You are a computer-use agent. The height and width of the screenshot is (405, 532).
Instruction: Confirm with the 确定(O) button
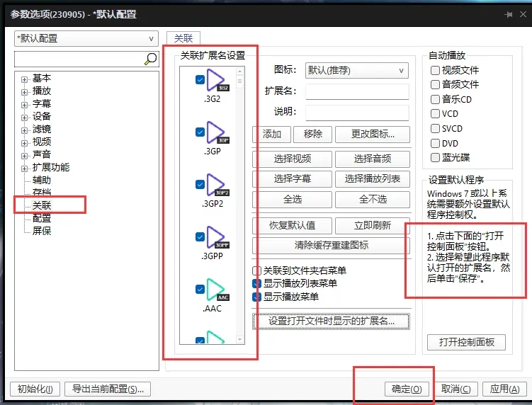[407, 389]
